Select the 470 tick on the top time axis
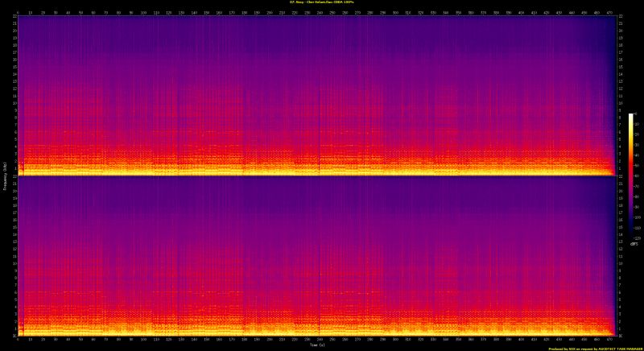 (x=609, y=12)
